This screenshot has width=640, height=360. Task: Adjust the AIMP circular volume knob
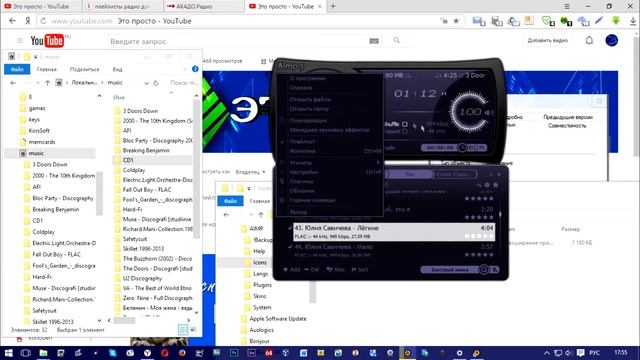(x=469, y=112)
